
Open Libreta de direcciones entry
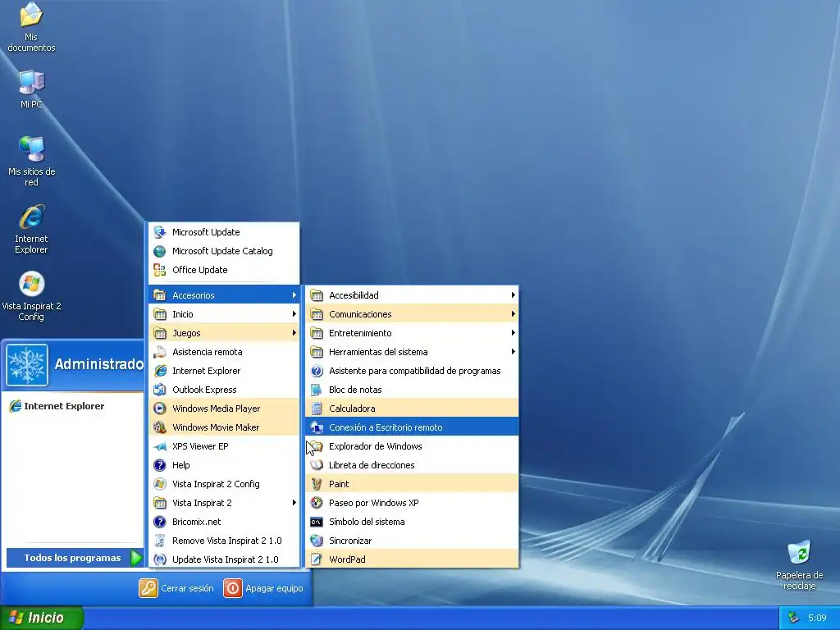(412, 465)
